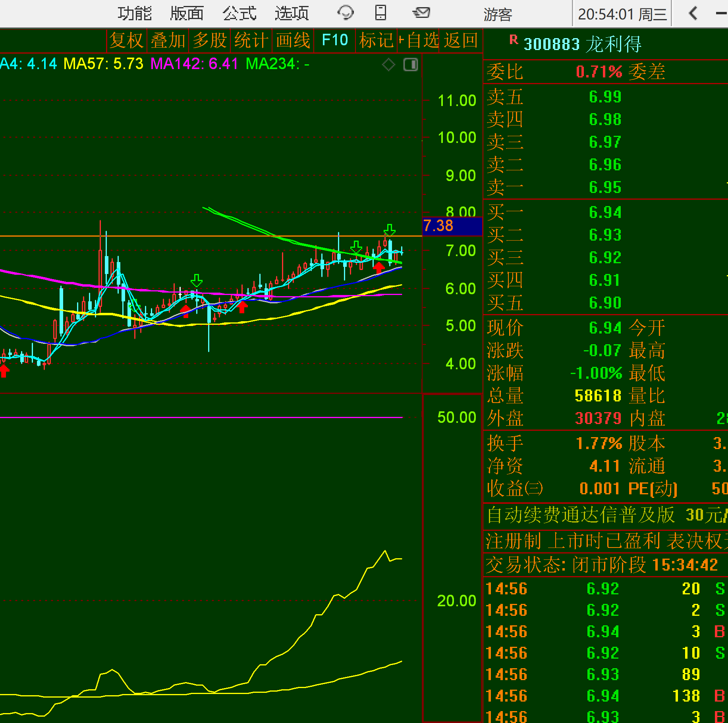
Task: Select the 14:56 trade row with volume 20
Action: [x=606, y=589]
